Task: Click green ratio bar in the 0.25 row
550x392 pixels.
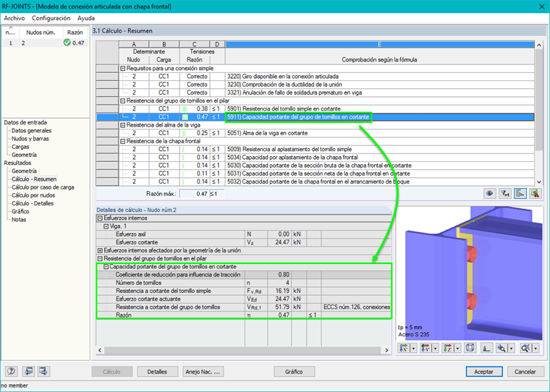Action: [184, 133]
